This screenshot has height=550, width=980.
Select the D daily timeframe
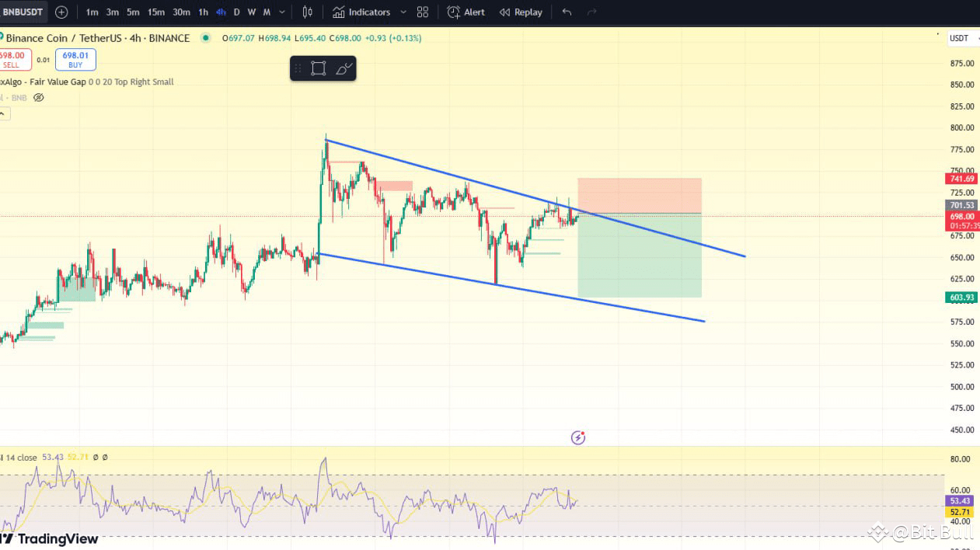235,12
